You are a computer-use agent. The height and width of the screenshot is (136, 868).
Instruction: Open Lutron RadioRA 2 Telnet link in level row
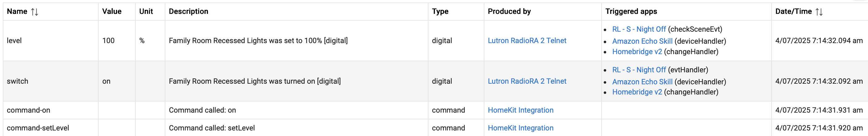pos(527,41)
